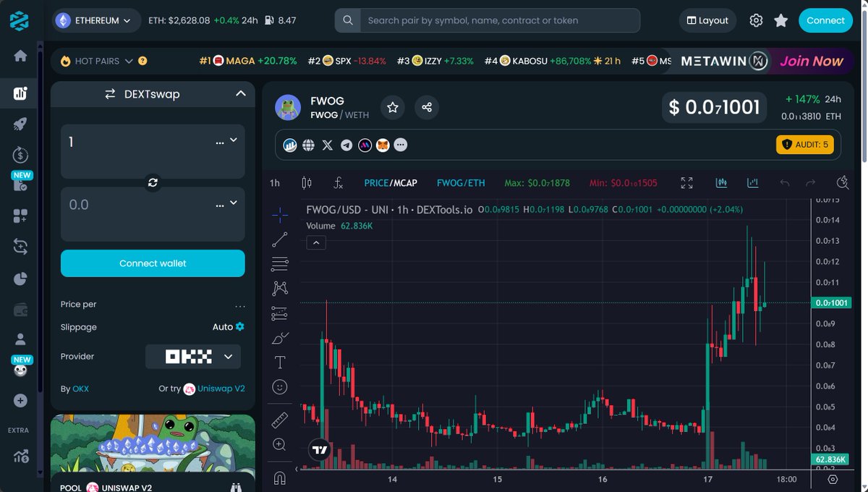This screenshot has height=492, width=868.
Task: Open chart settings gear at axis corner
Action: 833,479
